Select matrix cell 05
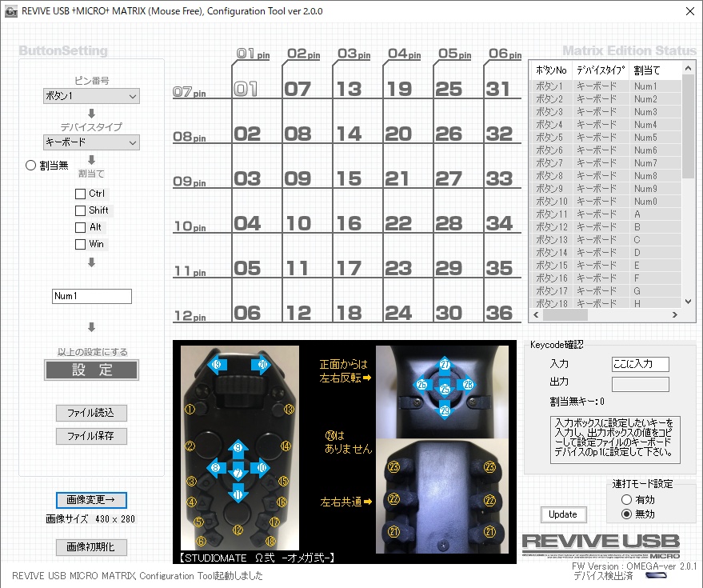 click(x=247, y=268)
